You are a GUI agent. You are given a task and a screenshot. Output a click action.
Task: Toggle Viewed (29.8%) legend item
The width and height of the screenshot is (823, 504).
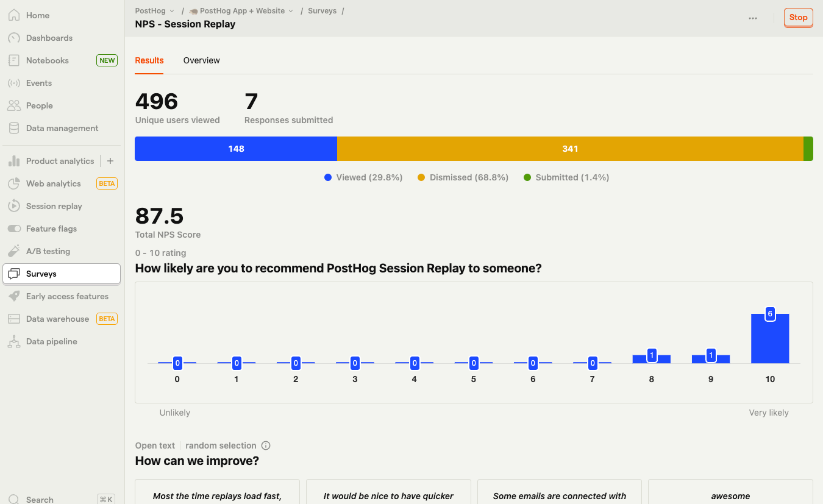click(x=363, y=177)
